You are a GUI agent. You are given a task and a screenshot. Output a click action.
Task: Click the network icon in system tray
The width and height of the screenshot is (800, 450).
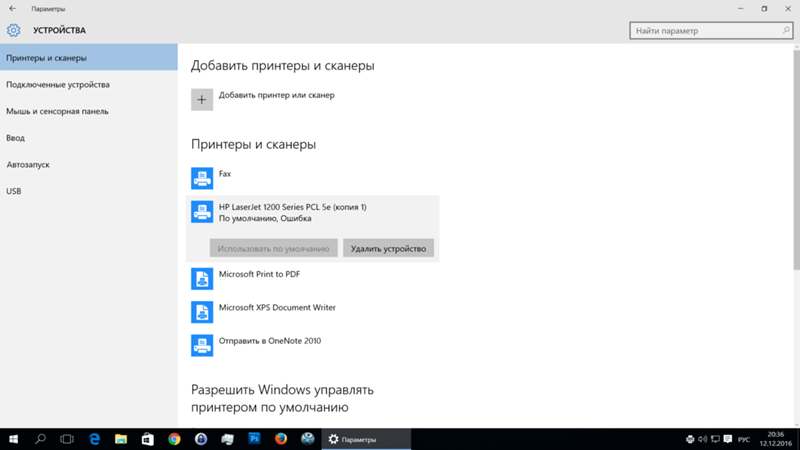[715, 439]
